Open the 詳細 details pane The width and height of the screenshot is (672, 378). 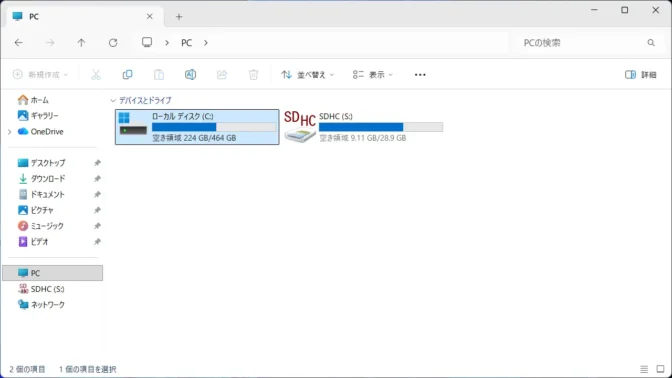pyautogui.click(x=641, y=75)
